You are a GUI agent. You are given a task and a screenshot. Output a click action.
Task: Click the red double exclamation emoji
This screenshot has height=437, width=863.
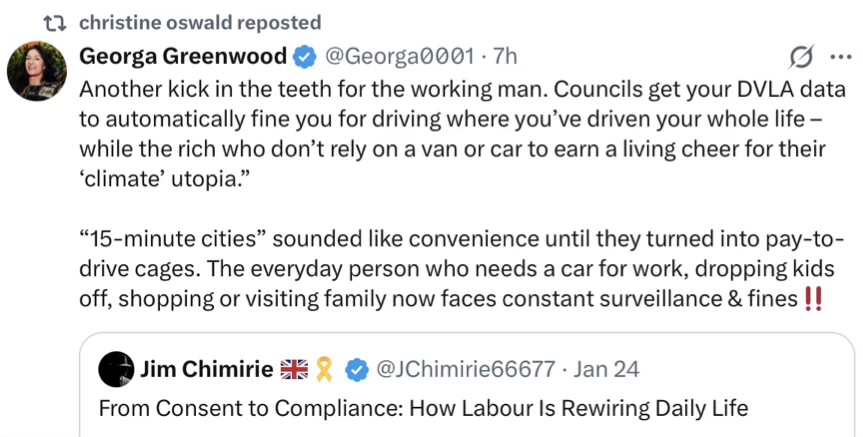811,298
